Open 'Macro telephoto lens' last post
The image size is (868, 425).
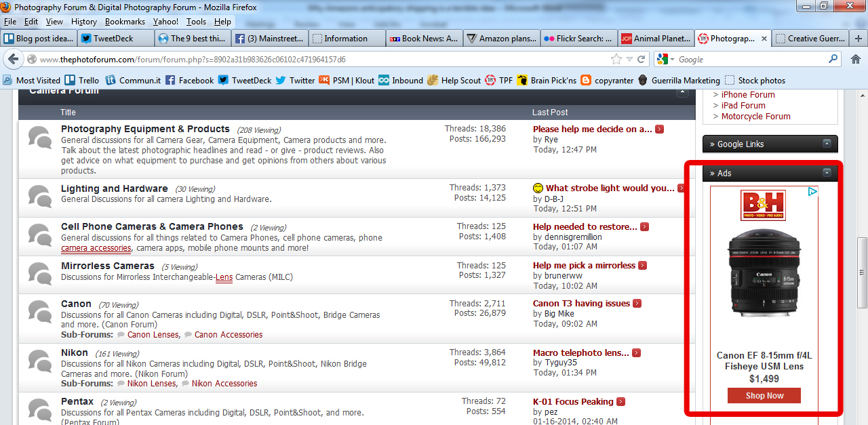pos(581,352)
